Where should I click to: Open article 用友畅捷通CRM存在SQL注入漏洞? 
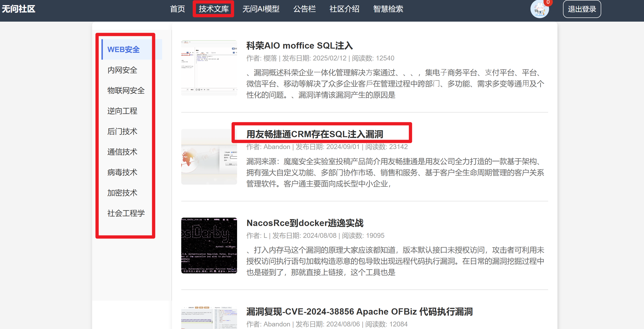(315, 134)
